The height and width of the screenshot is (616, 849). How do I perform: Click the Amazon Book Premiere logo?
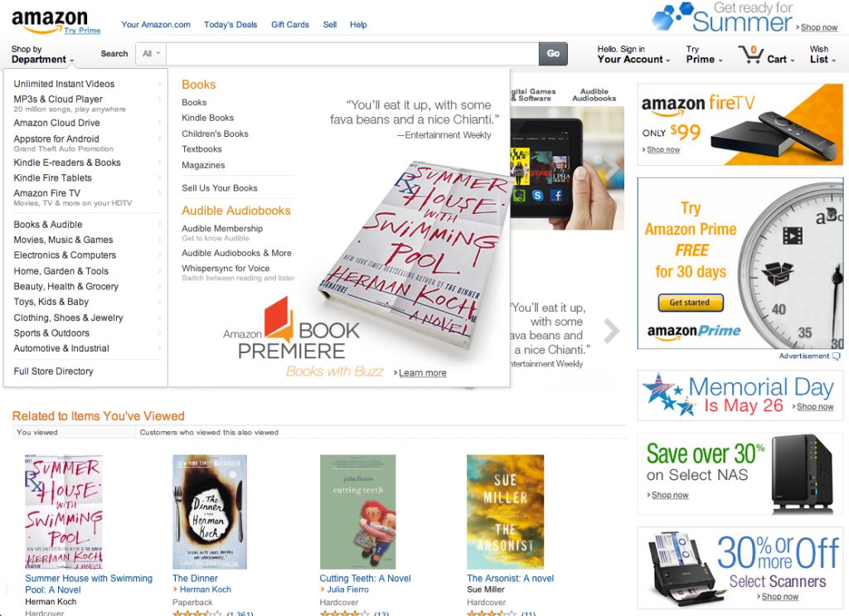(x=291, y=330)
